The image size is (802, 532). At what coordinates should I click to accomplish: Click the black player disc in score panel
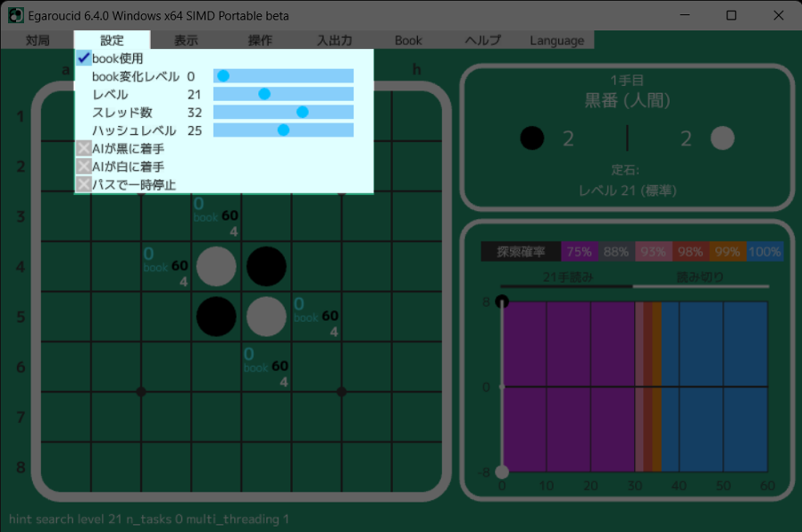pos(532,138)
